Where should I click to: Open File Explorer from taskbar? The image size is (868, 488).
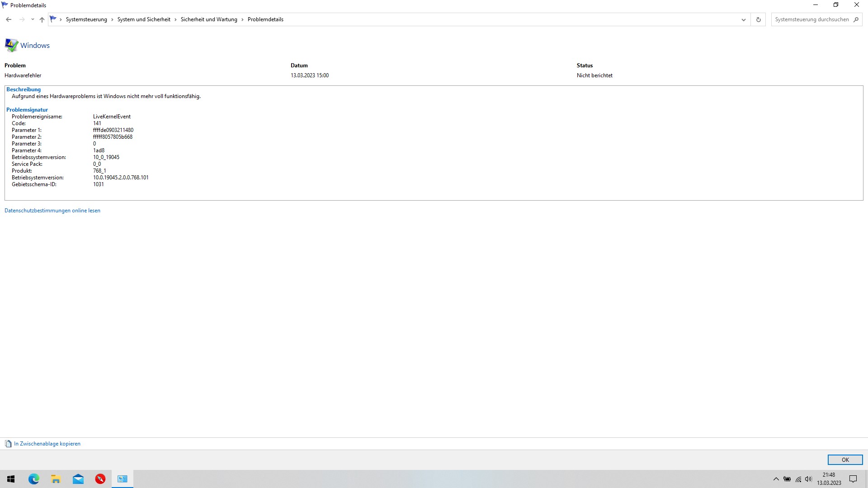(56, 479)
